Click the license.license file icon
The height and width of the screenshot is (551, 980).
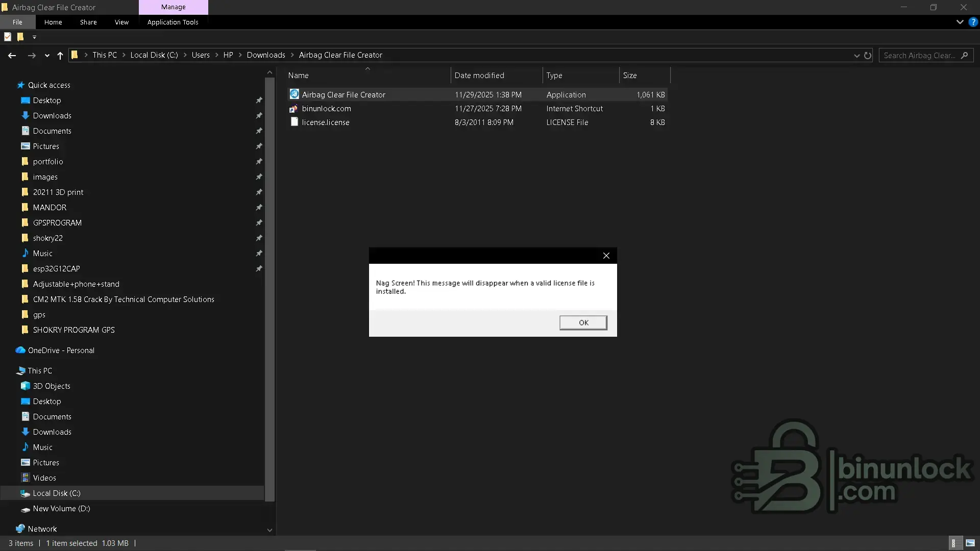pos(294,122)
